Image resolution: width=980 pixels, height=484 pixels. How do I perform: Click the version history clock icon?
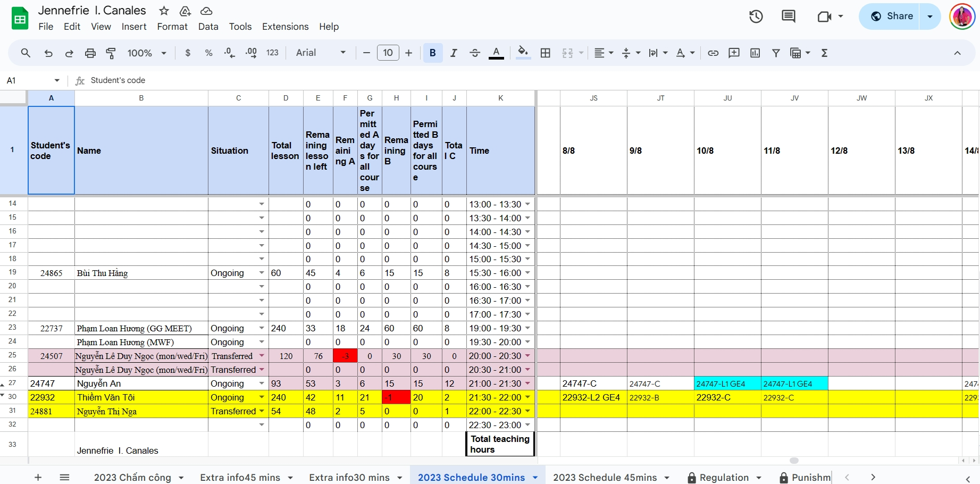tap(756, 16)
